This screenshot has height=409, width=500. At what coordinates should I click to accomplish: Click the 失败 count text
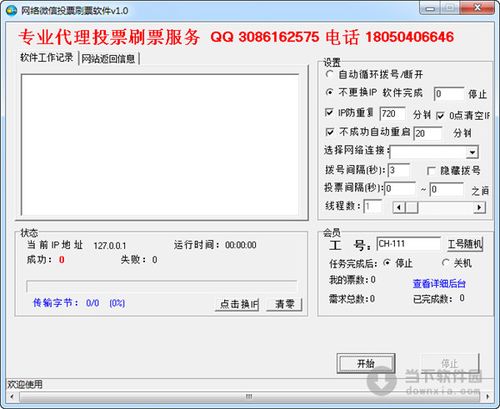[x=139, y=259]
